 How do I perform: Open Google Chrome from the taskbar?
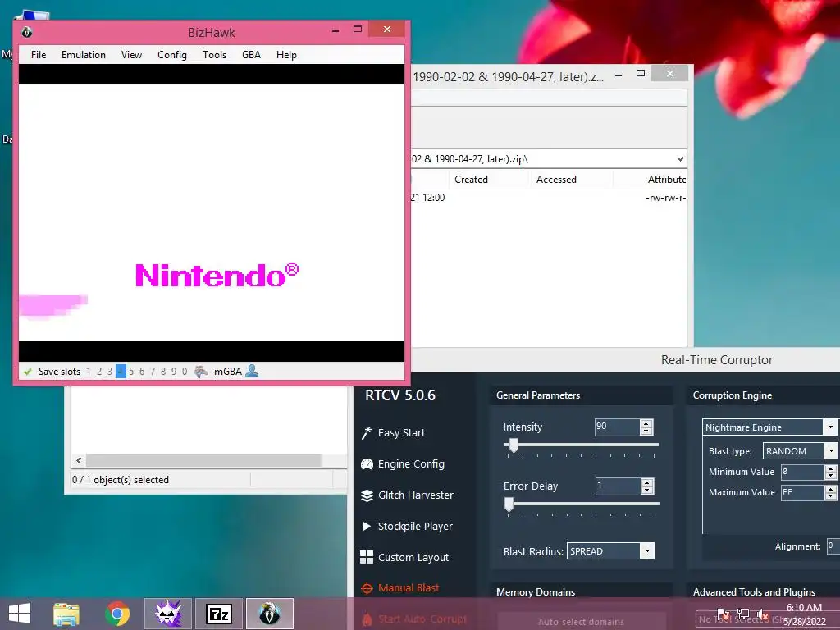point(117,614)
